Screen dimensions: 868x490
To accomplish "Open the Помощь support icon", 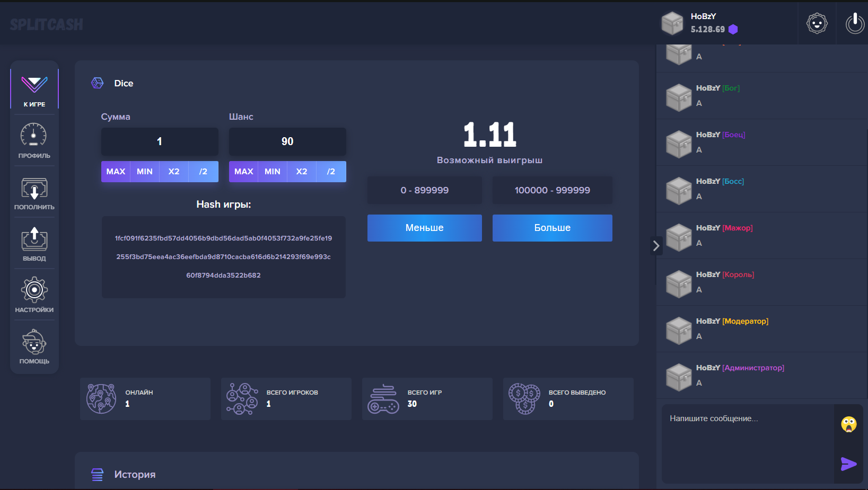I will point(34,342).
